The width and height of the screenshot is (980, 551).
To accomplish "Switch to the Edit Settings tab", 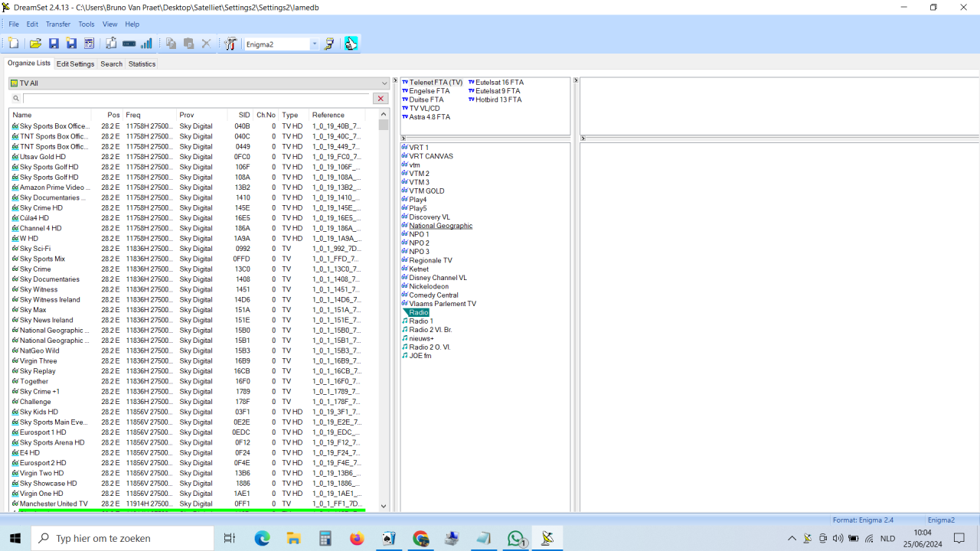I will click(75, 64).
